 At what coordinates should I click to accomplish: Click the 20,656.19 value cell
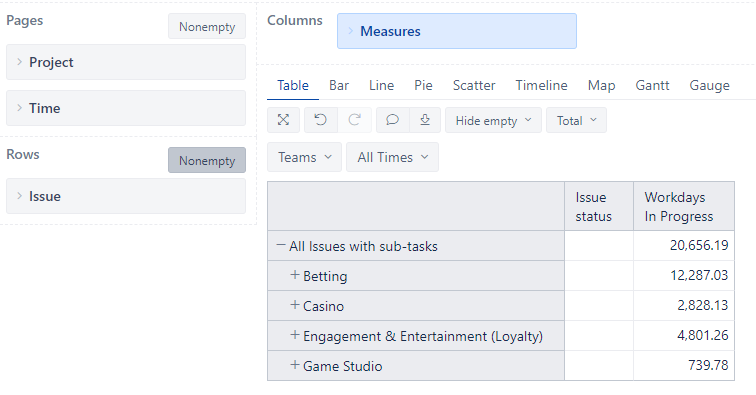click(684, 245)
